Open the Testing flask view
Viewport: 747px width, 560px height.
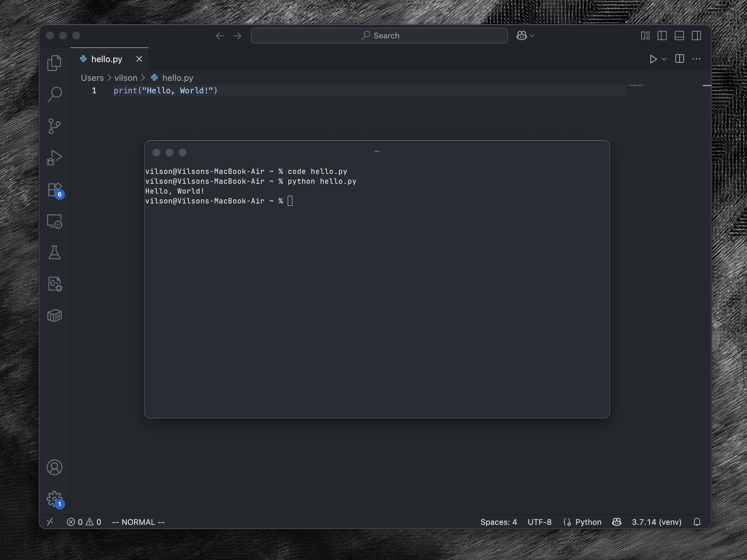[55, 253]
